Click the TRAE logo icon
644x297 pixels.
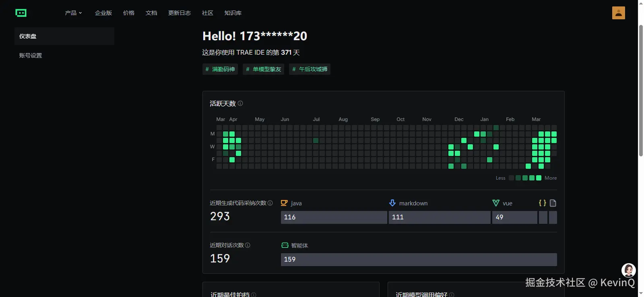(x=21, y=13)
